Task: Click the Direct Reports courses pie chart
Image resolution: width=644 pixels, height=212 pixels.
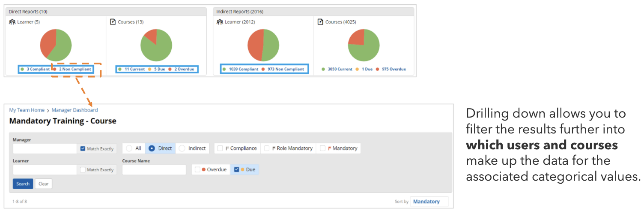Action: 156,45
